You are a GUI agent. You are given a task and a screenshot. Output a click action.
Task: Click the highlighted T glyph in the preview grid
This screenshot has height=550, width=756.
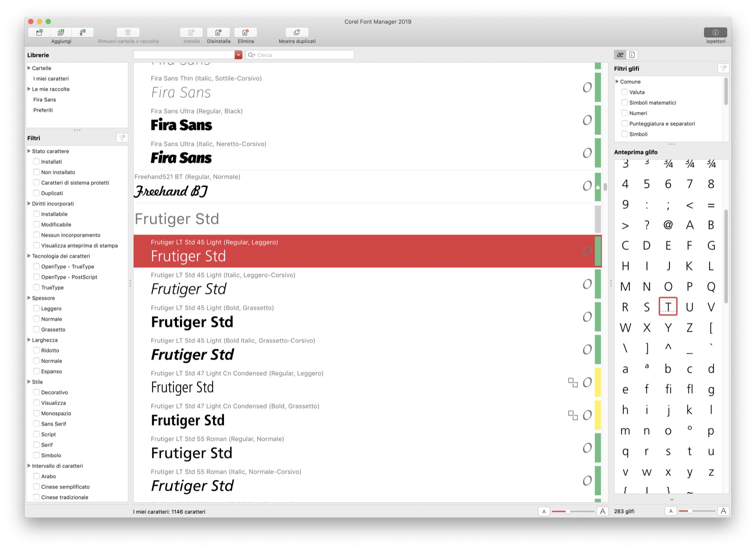coord(668,306)
